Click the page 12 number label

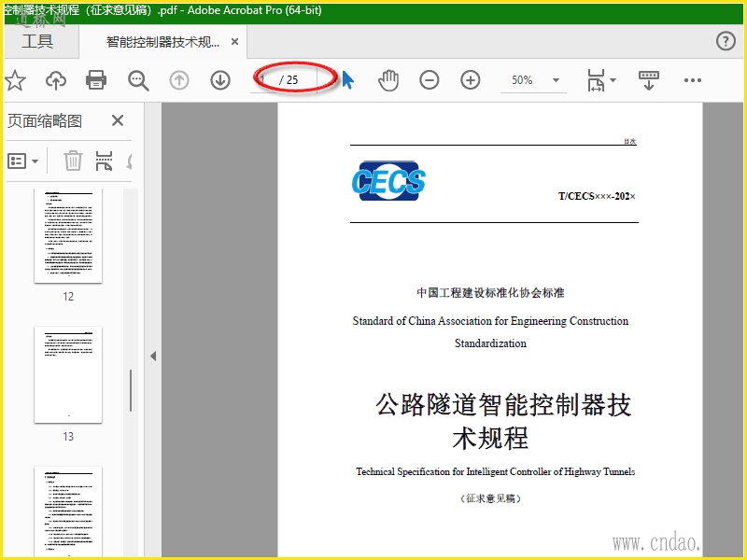pyautogui.click(x=68, y=296)
